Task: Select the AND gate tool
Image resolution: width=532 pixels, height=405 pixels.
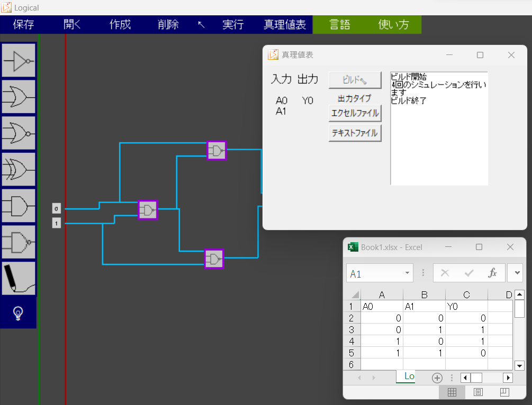Action: [18, 206]
